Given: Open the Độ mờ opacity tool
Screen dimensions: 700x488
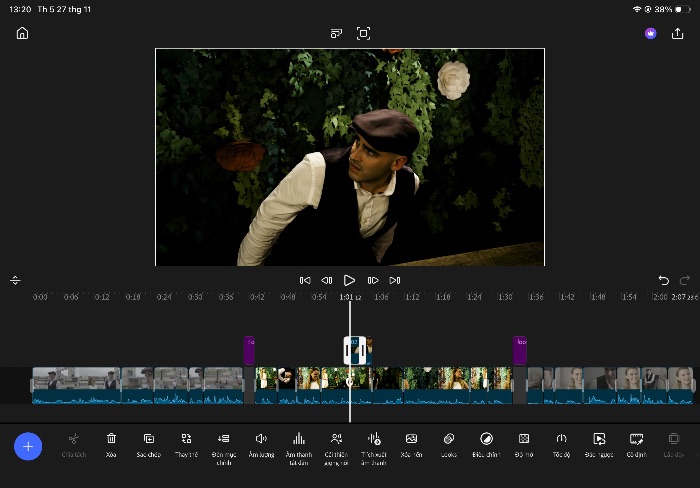Looking at the screenshot, I should click(x=524, y=445).
